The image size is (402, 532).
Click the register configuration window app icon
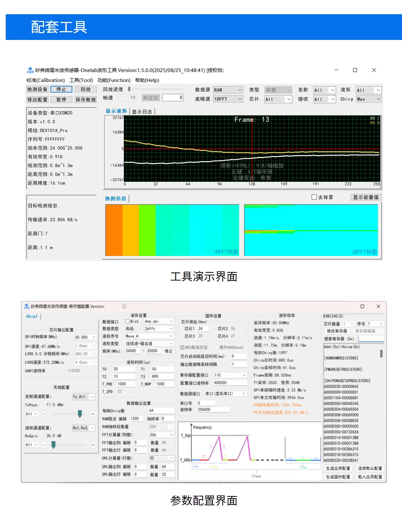26,306
